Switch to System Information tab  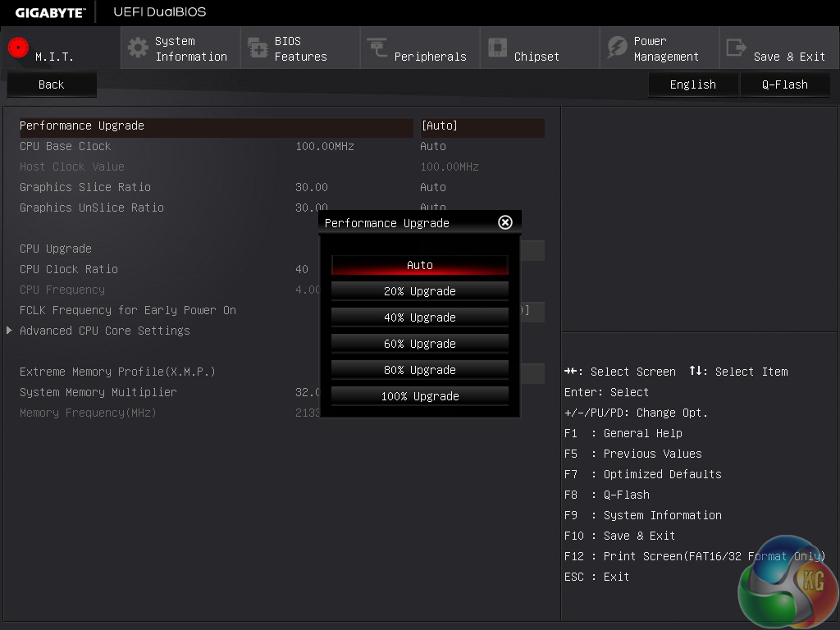click(180, 48)
